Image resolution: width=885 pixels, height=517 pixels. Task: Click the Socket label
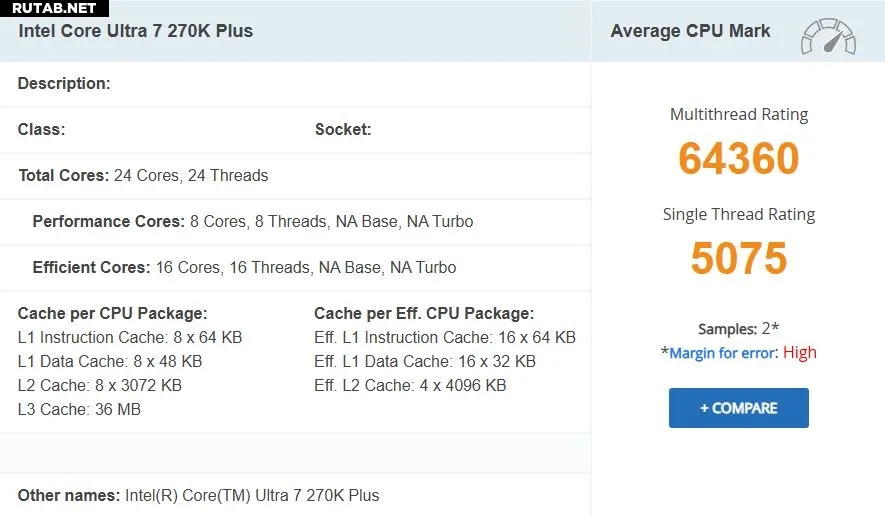[343, 130]
